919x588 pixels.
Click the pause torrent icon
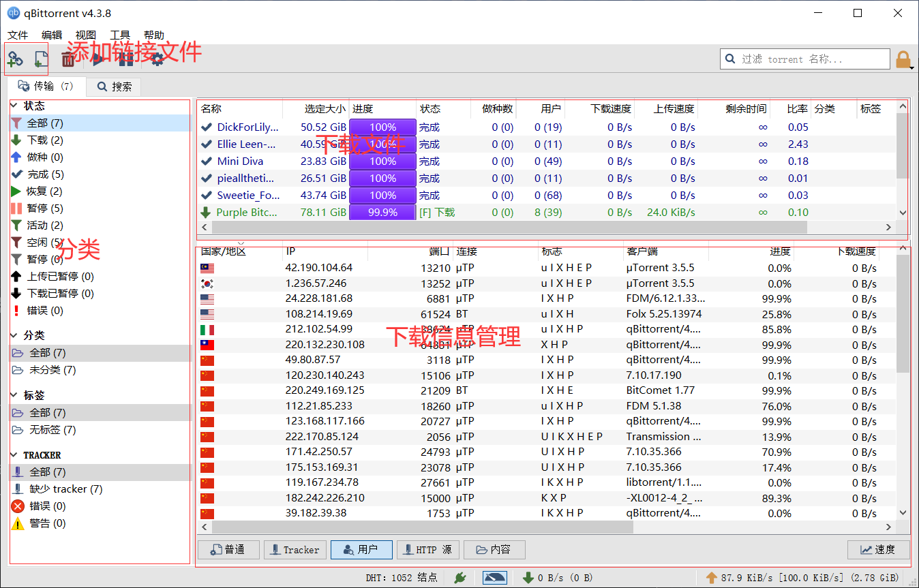126,59
